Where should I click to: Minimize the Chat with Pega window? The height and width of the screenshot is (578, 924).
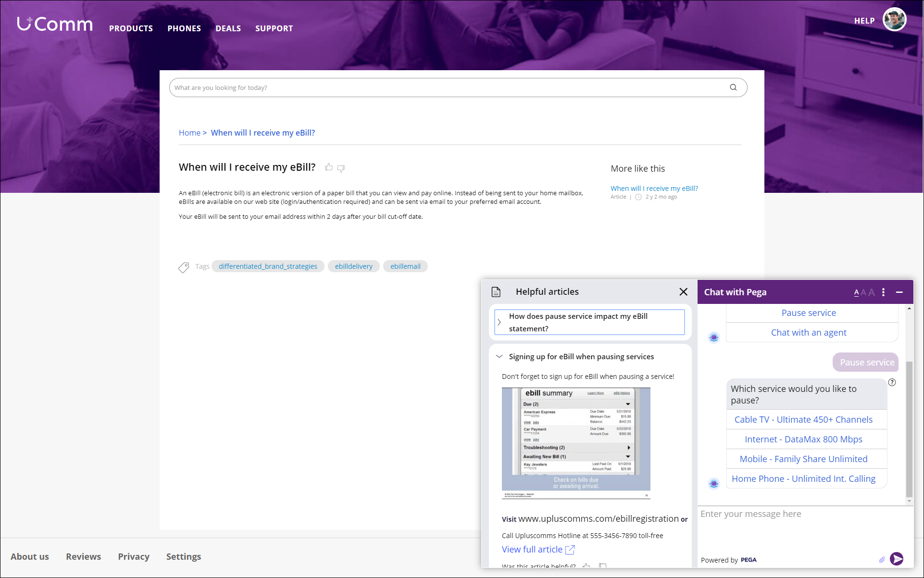pyautogui.click(x=899, y=292)
